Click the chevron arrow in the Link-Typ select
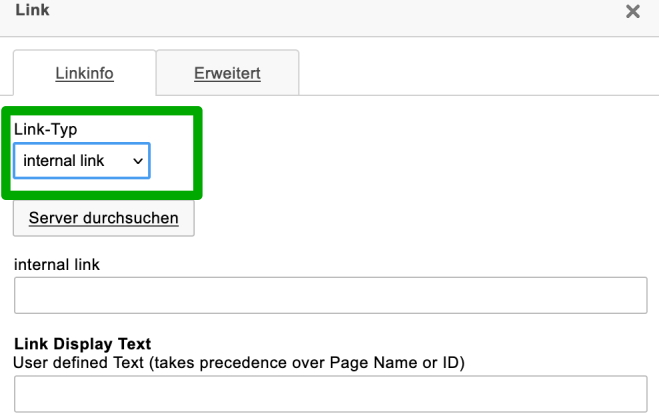 [138, 161]
